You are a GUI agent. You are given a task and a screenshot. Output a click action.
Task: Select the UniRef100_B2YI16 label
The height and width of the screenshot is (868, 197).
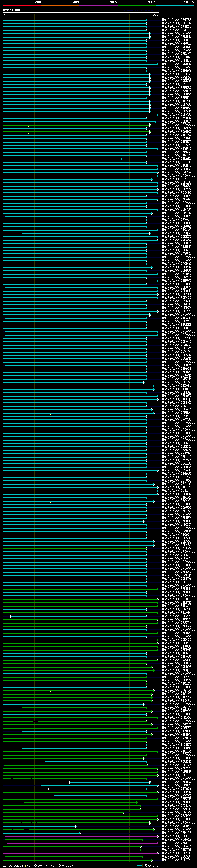click(x=177, y=179)
